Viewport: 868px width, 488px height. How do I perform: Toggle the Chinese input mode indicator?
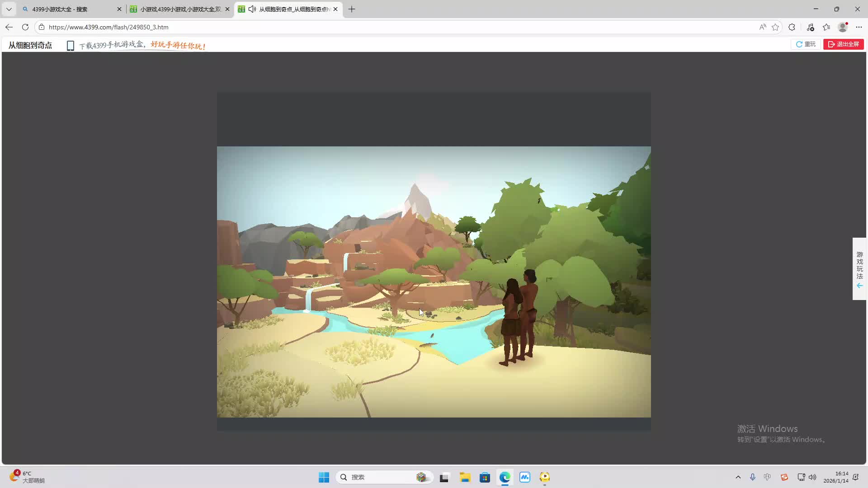tap(767, 477)
